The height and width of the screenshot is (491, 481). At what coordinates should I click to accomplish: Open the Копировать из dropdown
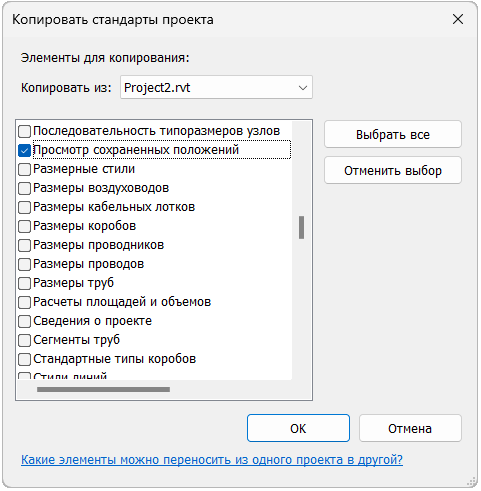[216, 87]
